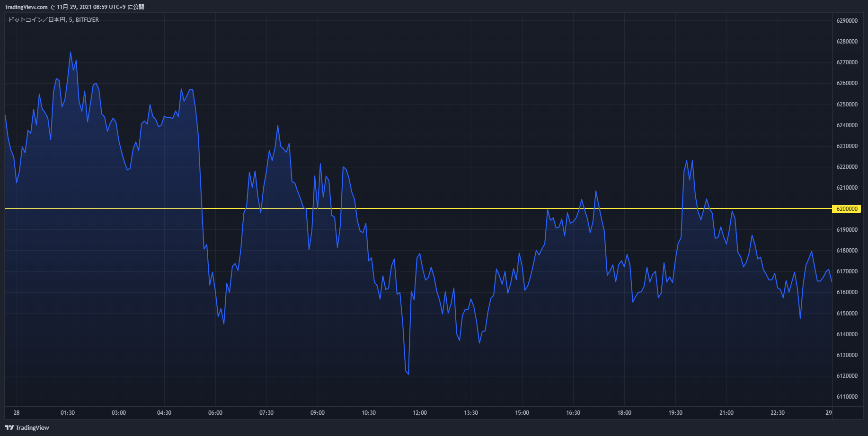Click the 6110000 price axis label

[847, 397]
